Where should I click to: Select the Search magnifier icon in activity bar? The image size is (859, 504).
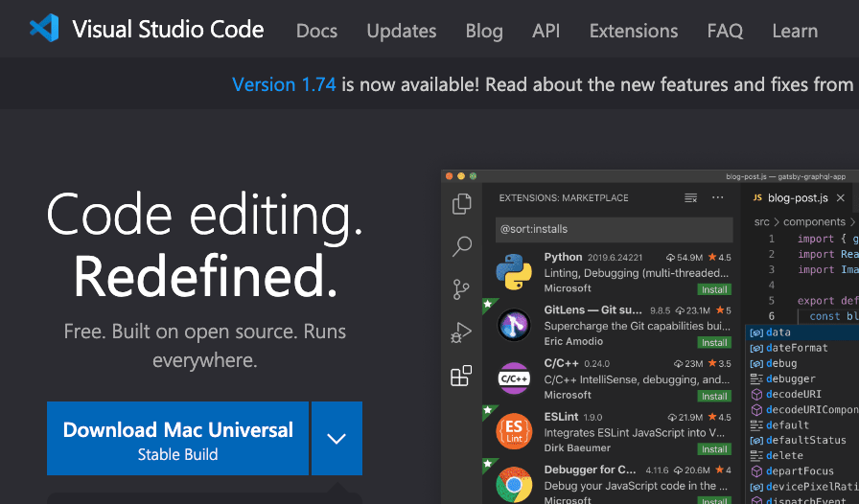tap(461, 246)
